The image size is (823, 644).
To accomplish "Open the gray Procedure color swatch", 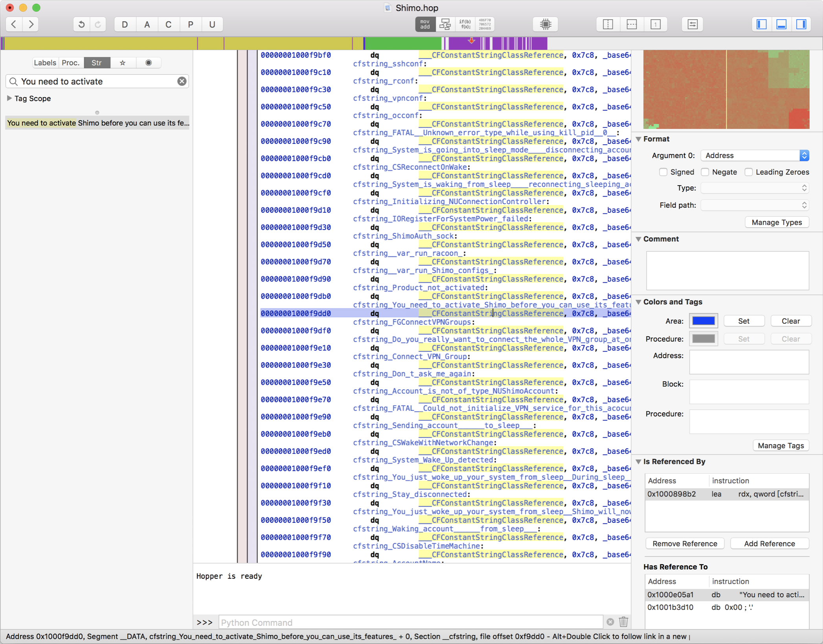I will [x=704, y=339].
